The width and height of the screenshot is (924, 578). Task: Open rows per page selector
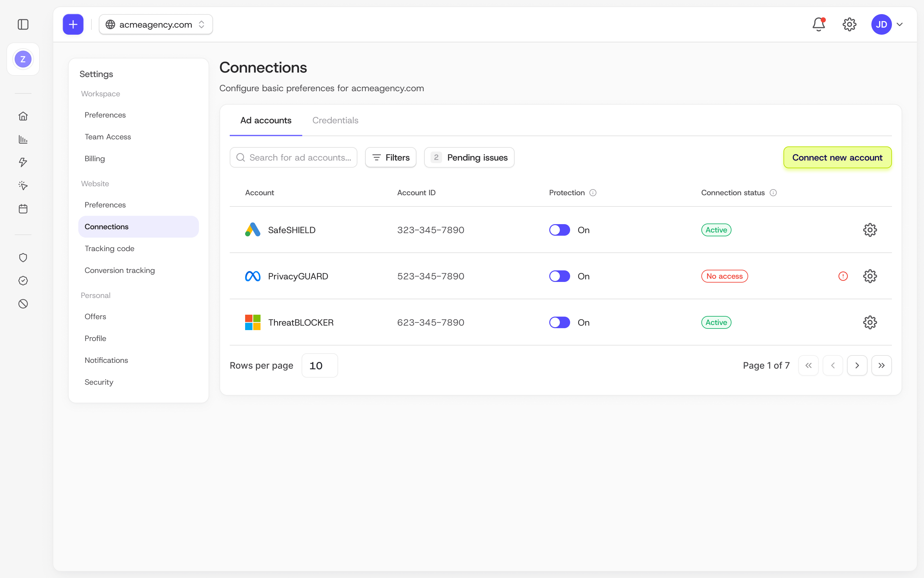[320, 366]
